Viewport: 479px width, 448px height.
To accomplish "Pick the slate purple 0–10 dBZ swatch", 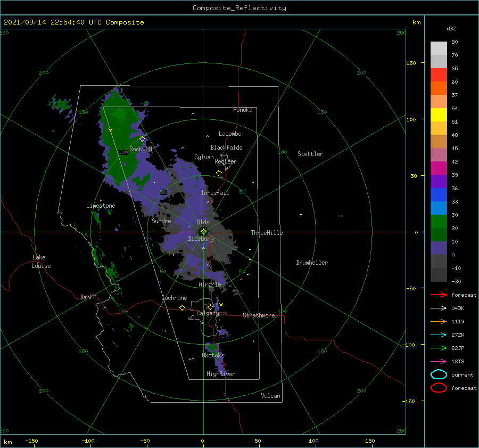I will 439,248.
